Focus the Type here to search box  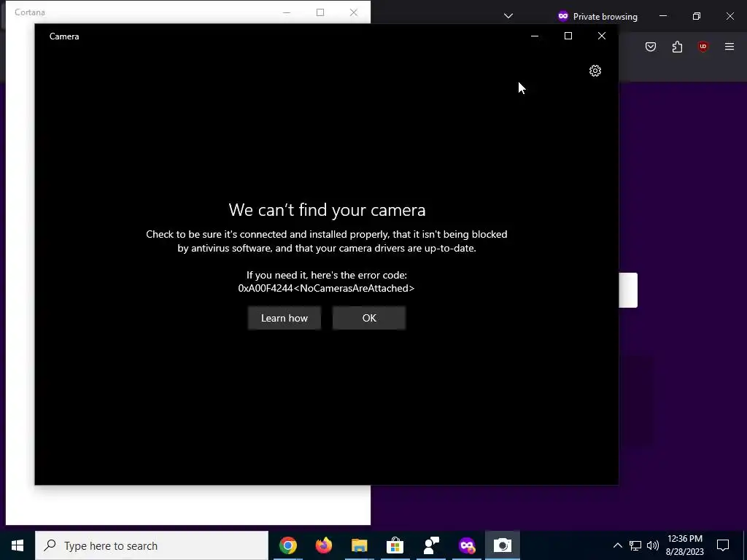point(152,545)
